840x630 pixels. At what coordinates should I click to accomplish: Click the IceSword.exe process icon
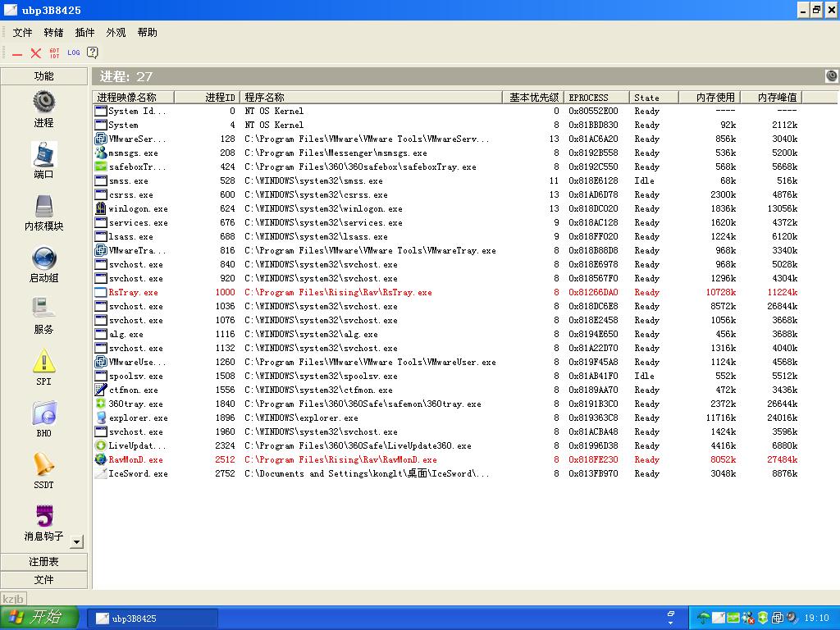click(101, 473)
